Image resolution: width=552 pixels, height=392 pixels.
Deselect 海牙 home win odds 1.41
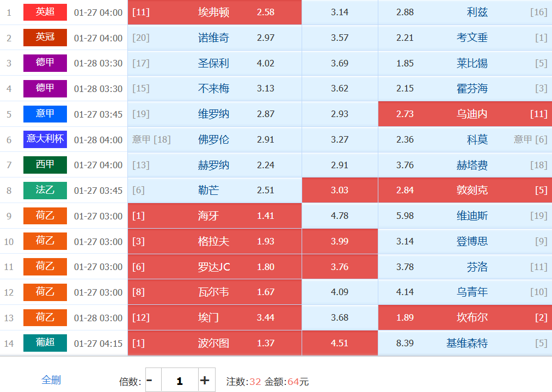[214, 216]
